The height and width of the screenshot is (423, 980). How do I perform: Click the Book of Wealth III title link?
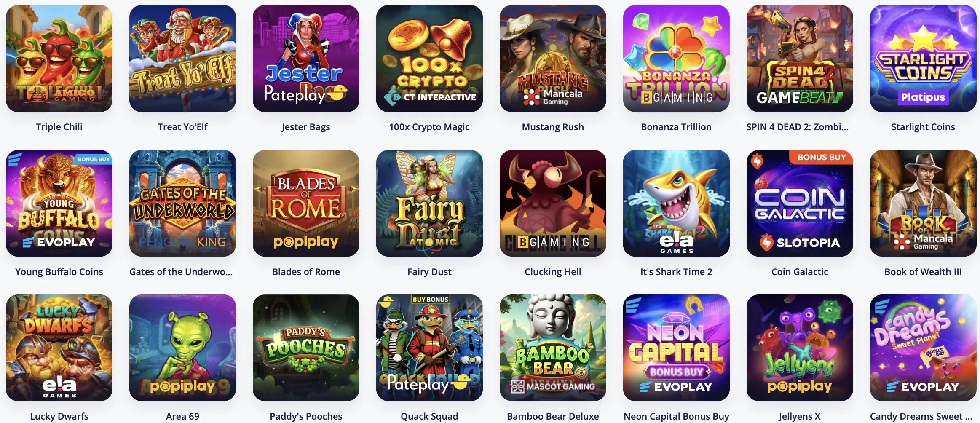923,272
